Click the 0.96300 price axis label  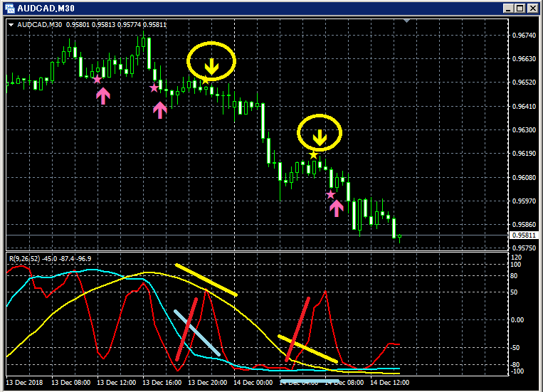(x=524, y=130)
